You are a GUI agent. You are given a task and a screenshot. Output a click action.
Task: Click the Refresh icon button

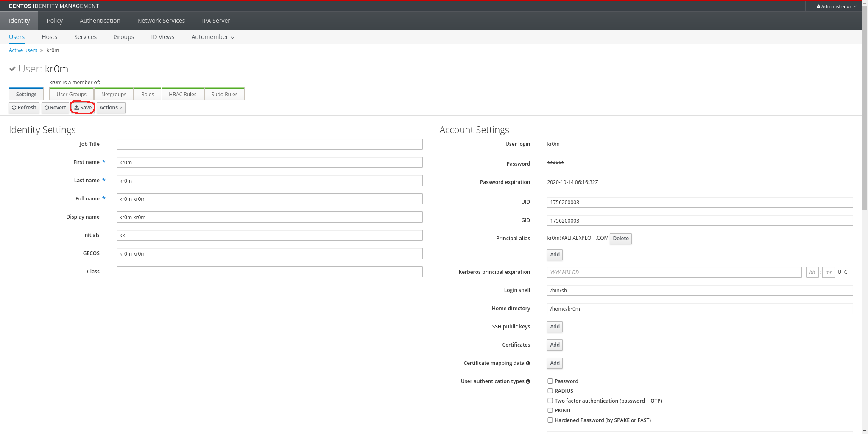14,108
